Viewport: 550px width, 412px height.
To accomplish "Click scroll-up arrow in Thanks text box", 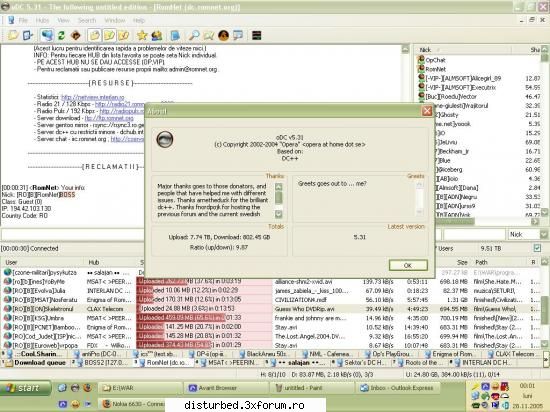I will [279, 187].
